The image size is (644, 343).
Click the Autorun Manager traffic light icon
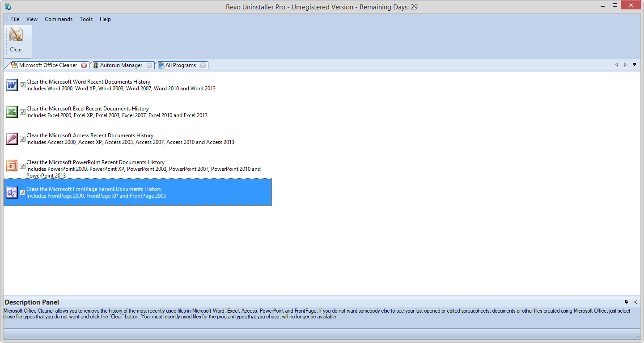96,65
